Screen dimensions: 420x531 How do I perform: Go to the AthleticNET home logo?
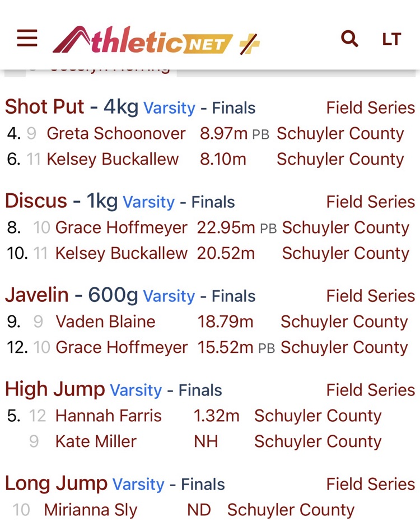[142, 40]
